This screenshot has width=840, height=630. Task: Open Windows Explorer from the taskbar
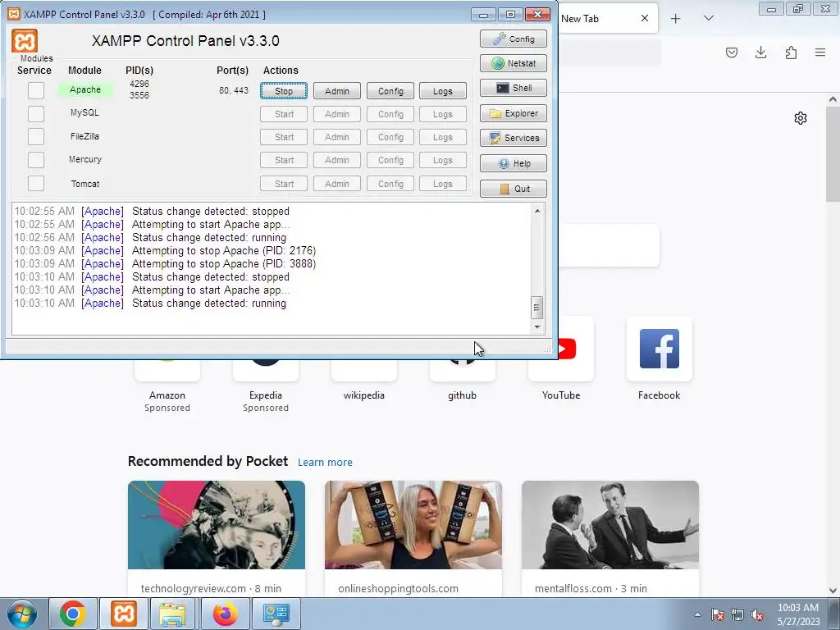tap(172, 614)
